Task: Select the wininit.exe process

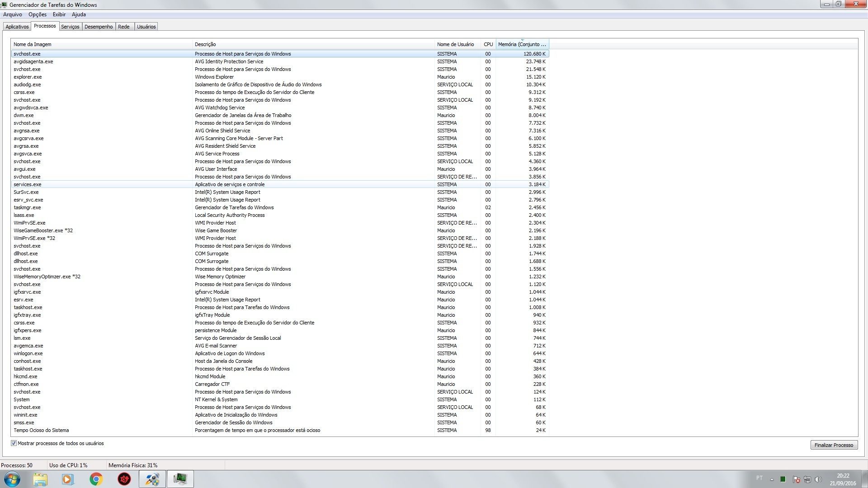Action: point(280,415)
